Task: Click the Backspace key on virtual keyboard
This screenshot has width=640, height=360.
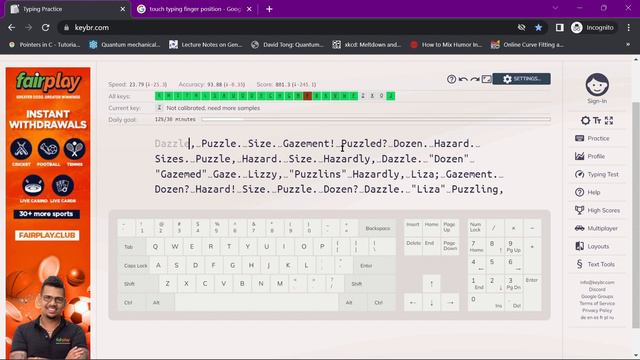Action: tap(378, 228)
